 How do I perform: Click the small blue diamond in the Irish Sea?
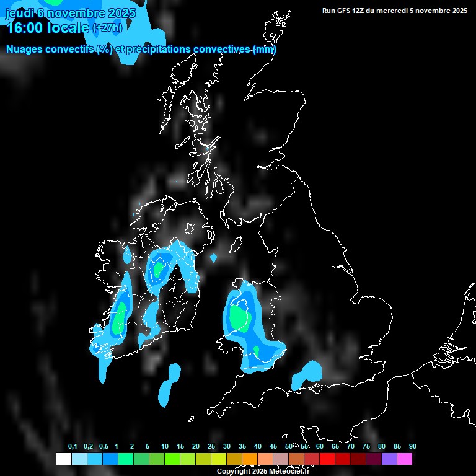214,257
